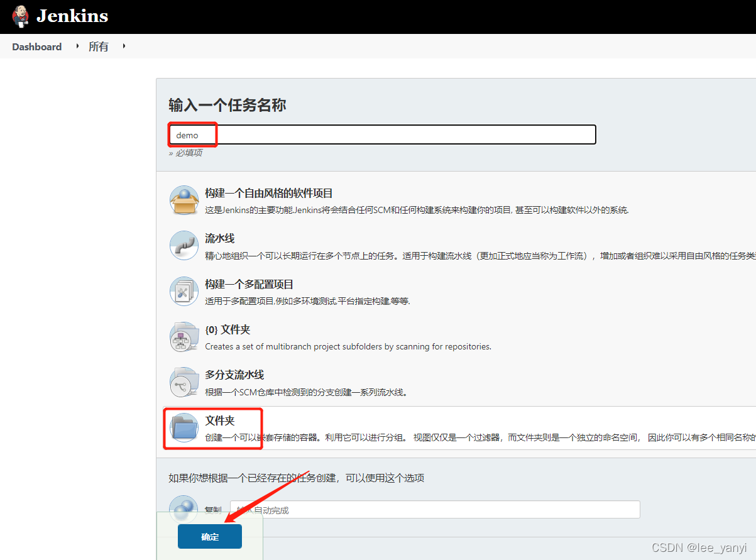756x560 pixels.
Task: Open the Jenkins home title link
Action: pos(72,16)
